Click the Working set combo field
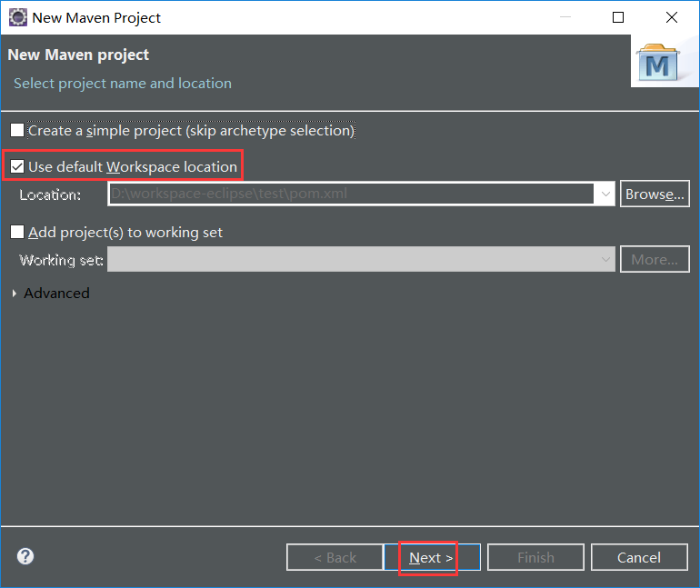700x588 pixels. tap(361, 259)
